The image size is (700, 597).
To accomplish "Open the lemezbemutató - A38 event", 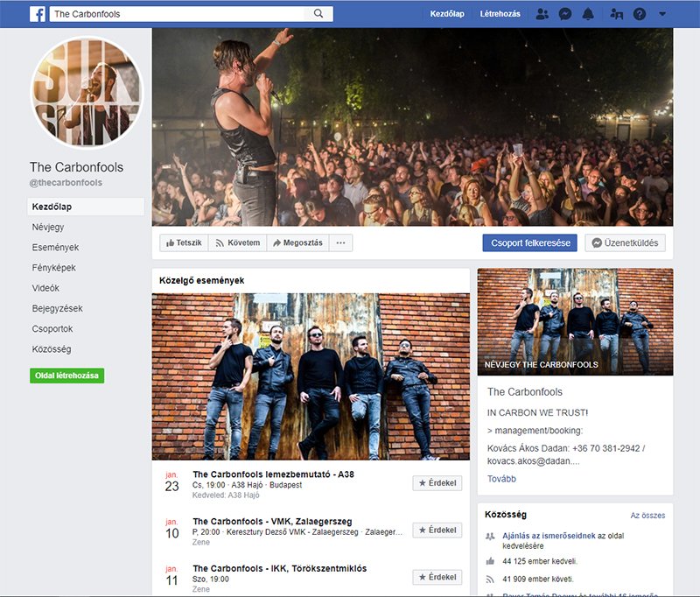I will tap(273, 474).
